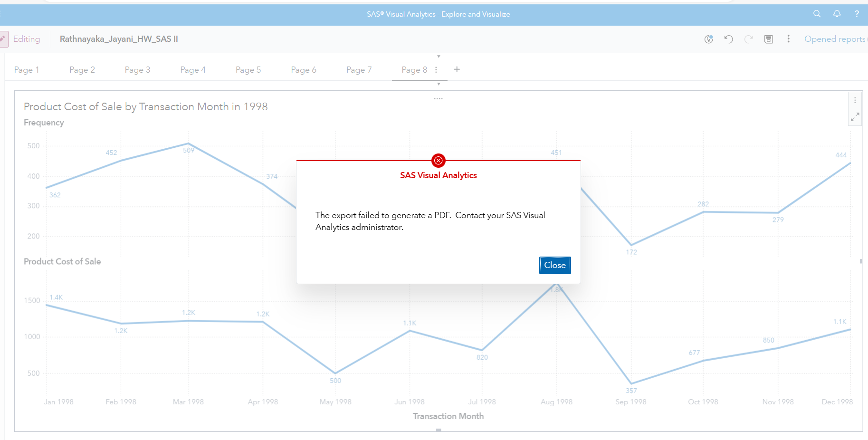This screenshot has height=440, width=868.
Task: Close the PDF export error dialog
Action: point(555,265)
